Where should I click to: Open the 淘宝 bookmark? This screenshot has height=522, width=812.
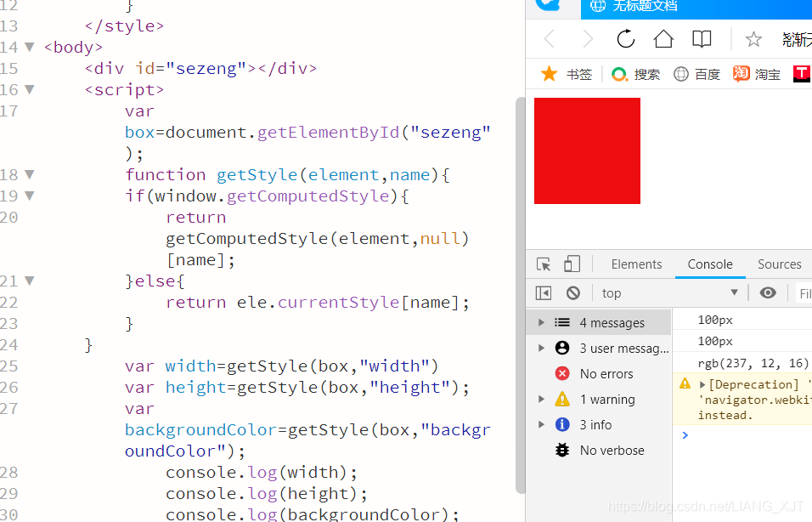pyautogui.click(x=757, y=74)
